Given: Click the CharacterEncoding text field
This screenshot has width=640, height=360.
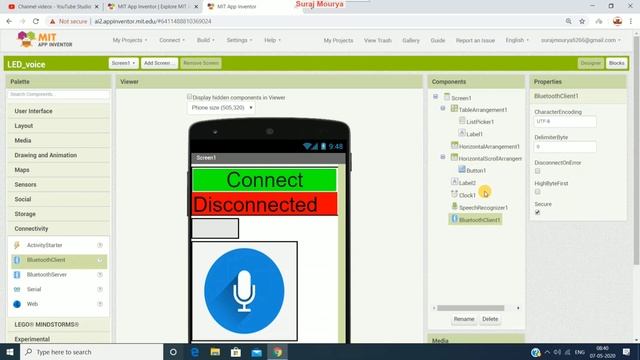Looking at the screenshot, I should pyautogui.click(x=565, y=122).
